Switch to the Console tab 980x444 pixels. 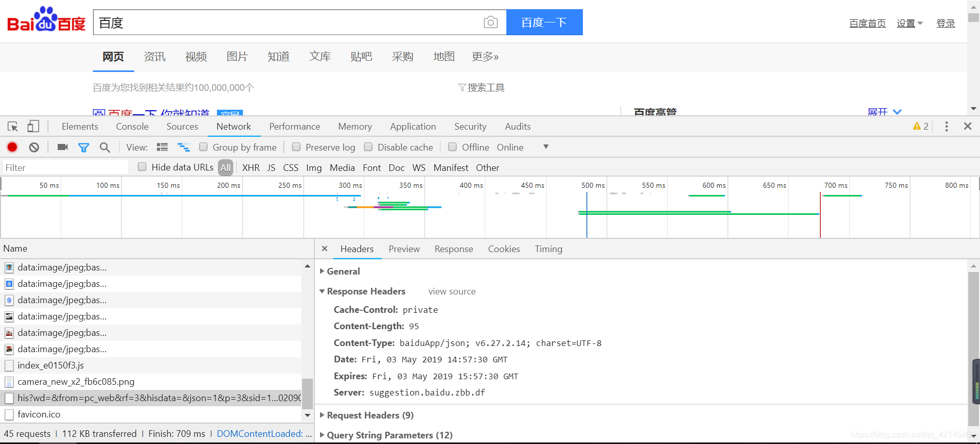(x=132, y=127)
